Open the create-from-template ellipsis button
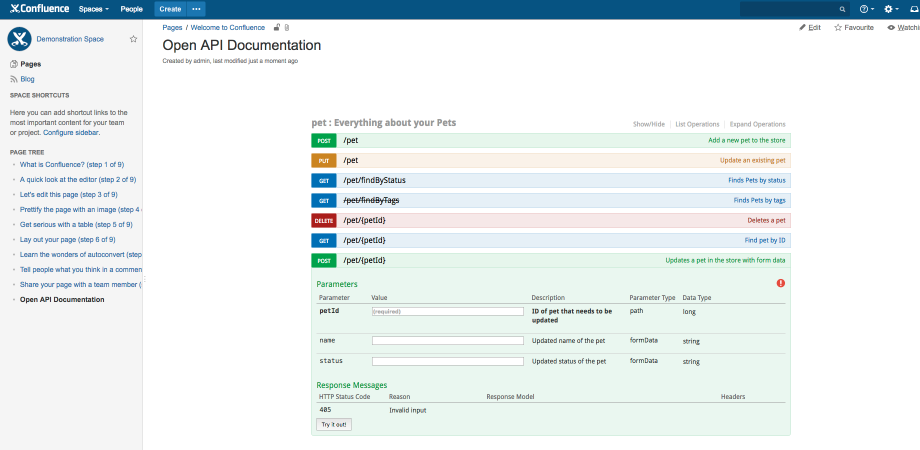Viewport: 920px width, 450px height. [x=197, y=9]
